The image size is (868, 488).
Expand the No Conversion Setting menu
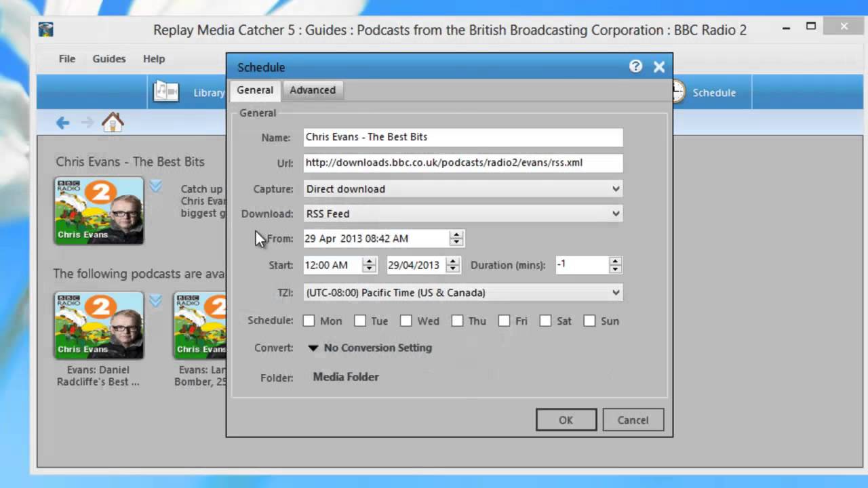pos(370,348)
